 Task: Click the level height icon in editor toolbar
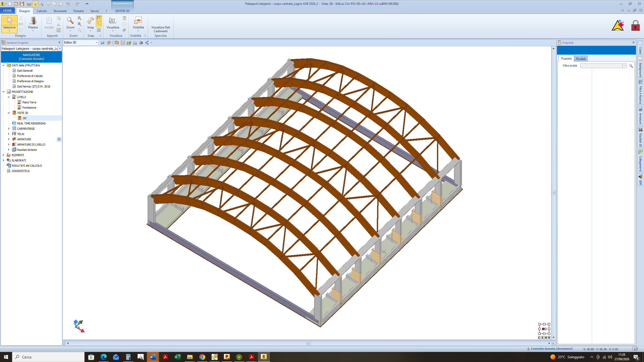(x=103, y=43)
